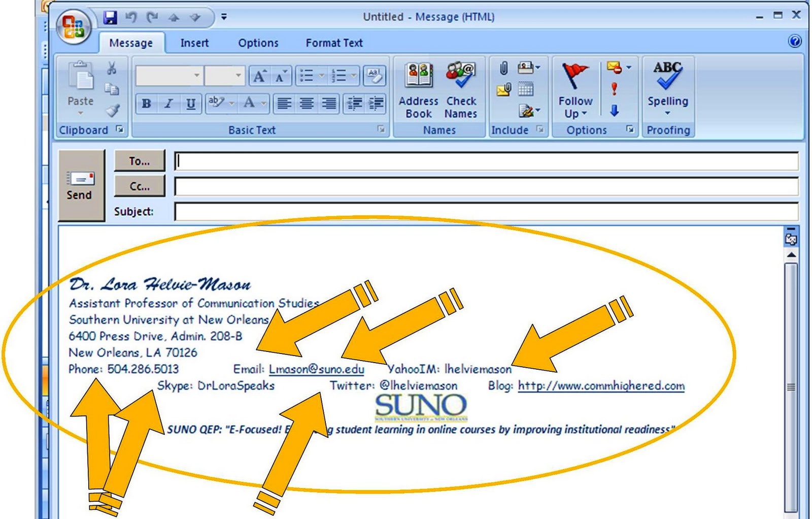Copy selection with the Copy icon
The height and width of the screenshot is (519, 812).
[112, 89]
